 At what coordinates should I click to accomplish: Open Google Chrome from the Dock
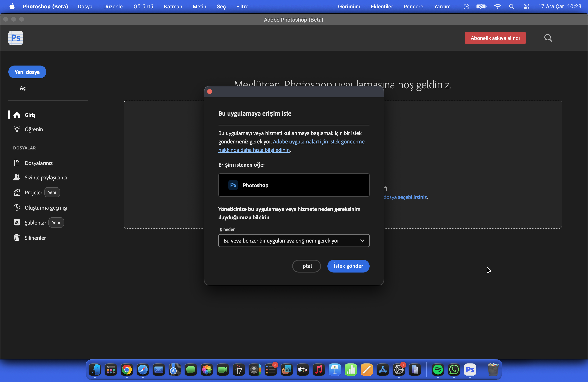(126, 370)
